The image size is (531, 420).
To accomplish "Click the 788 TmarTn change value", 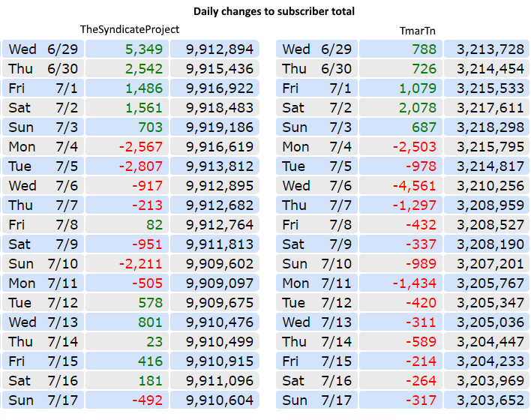I will (x=424, y=49).
